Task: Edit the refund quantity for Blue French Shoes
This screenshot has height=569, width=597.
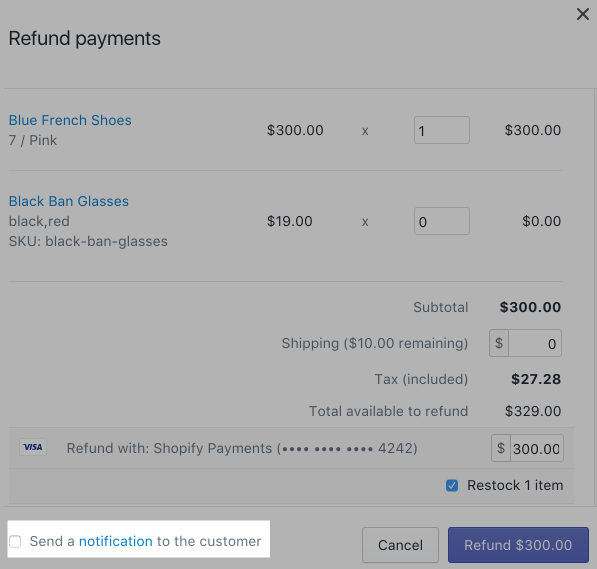Action: [x=442, y=130]
